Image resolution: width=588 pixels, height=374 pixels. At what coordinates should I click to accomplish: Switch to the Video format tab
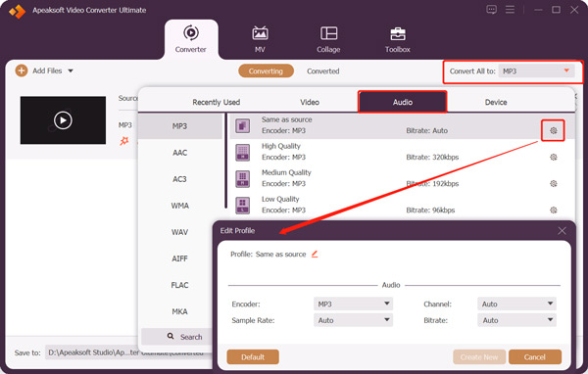[x=310, y=102]
